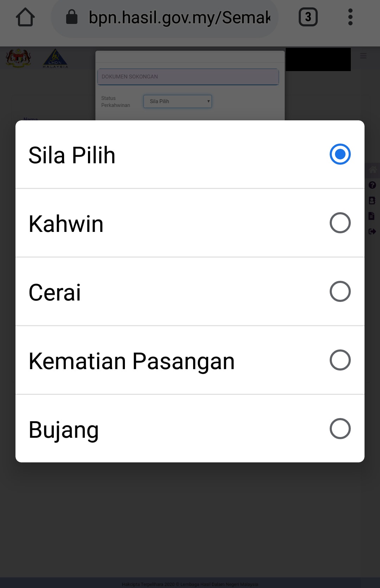Click the Dokumen Sokongan header bar
The image size is (380, 588).
point(188,77)
